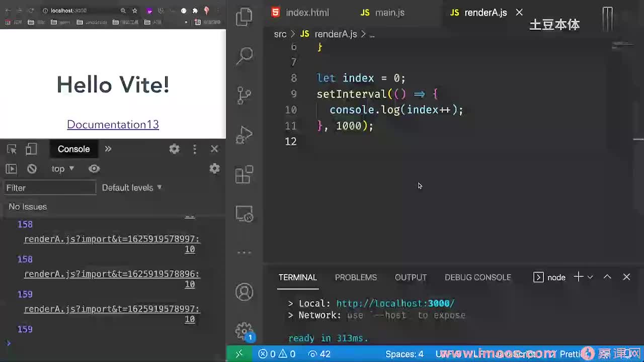
Task: Select the inspect element tool in DevTools
Action: 12,149
